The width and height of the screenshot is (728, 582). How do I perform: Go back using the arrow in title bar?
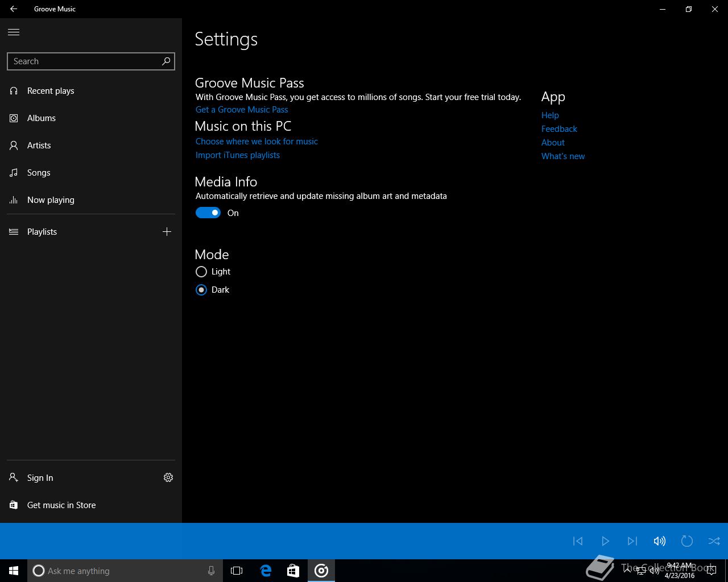click(x=14, y=9)
